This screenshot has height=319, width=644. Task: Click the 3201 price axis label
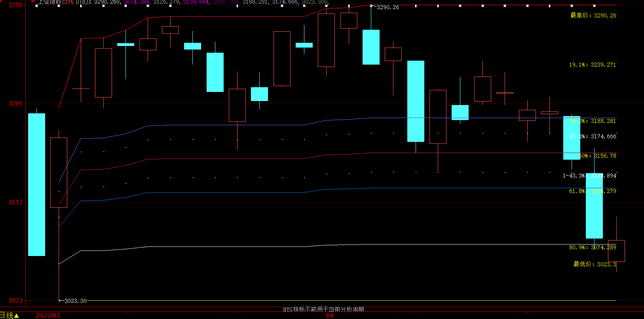(x=15, y=103)
